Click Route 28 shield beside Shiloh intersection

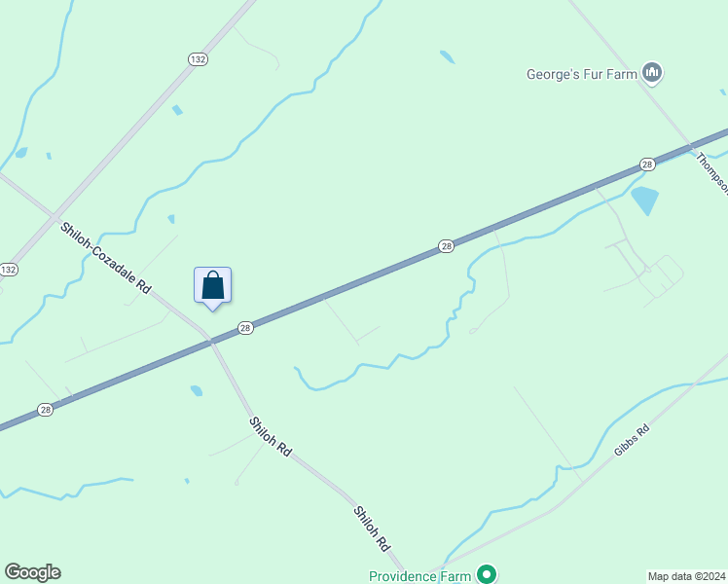pyautogui.click(x=245, y=328)
